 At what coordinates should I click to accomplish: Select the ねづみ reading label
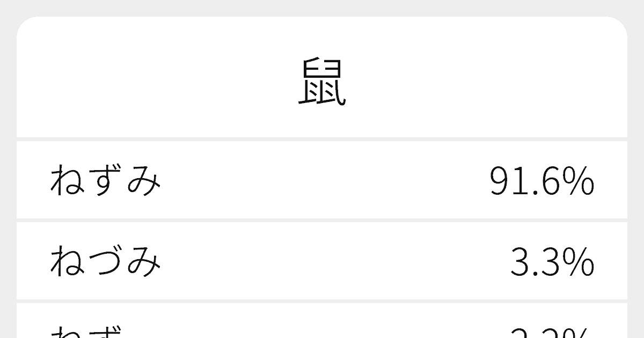pyautogui.click(x=105, y=262)
